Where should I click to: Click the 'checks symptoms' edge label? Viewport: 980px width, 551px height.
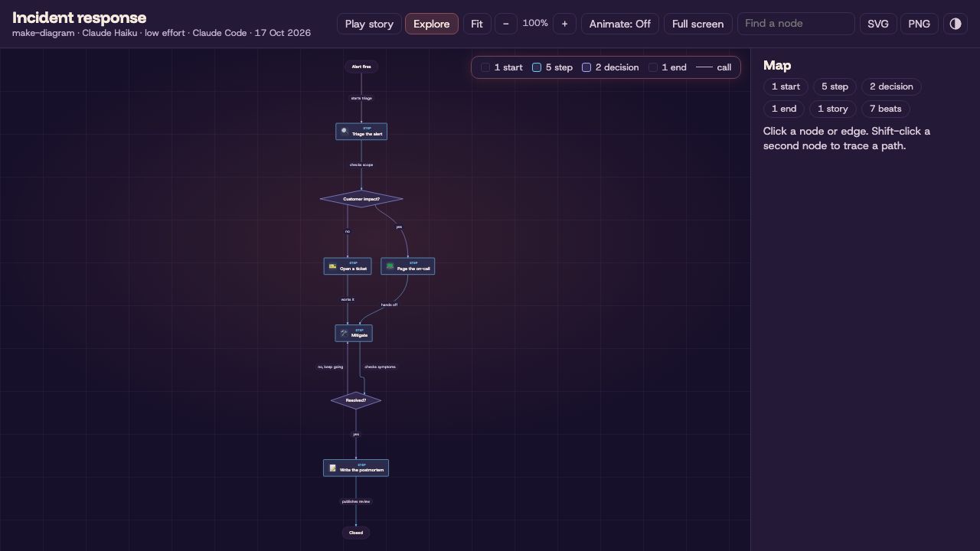[380, 367]
